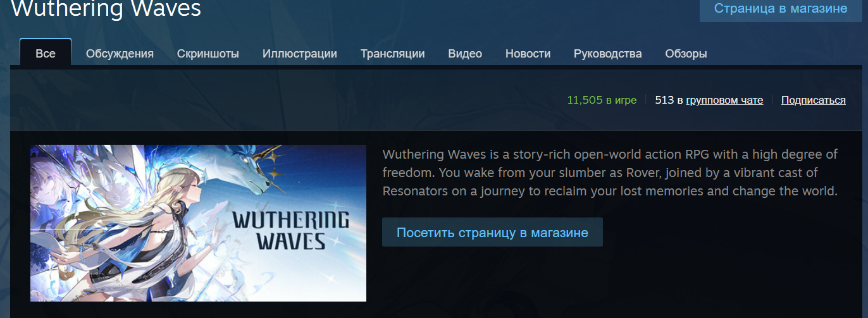Open the Скриншоты tab
The height and width of the screenshot is (318, 868).
point(208,54)
